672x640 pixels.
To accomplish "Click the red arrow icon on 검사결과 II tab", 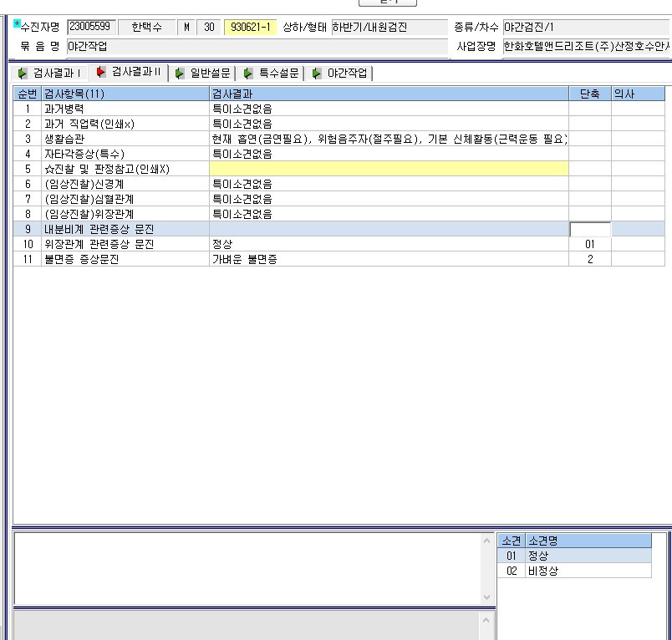I will click(100, 72).
